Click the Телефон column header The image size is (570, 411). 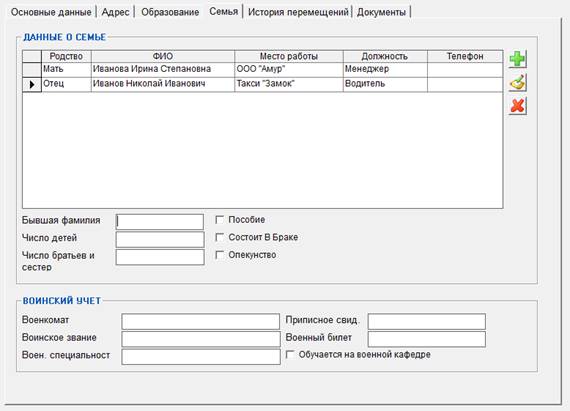point(465,56)
